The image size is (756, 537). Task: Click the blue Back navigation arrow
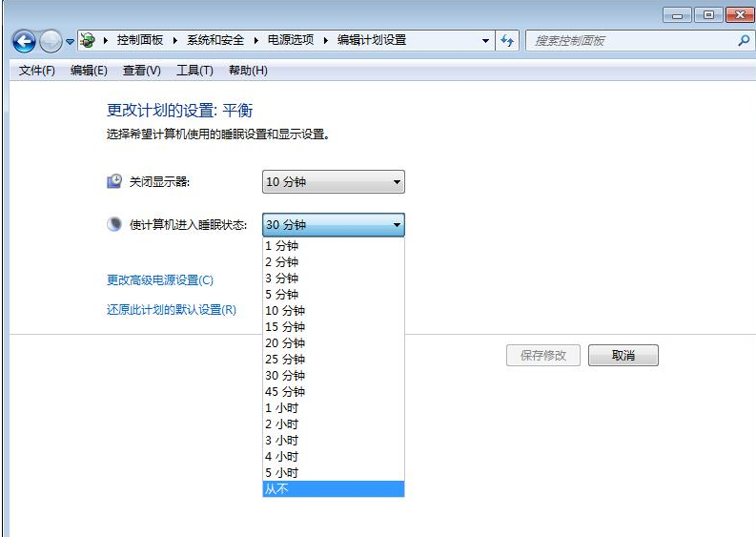click(24, 41)
